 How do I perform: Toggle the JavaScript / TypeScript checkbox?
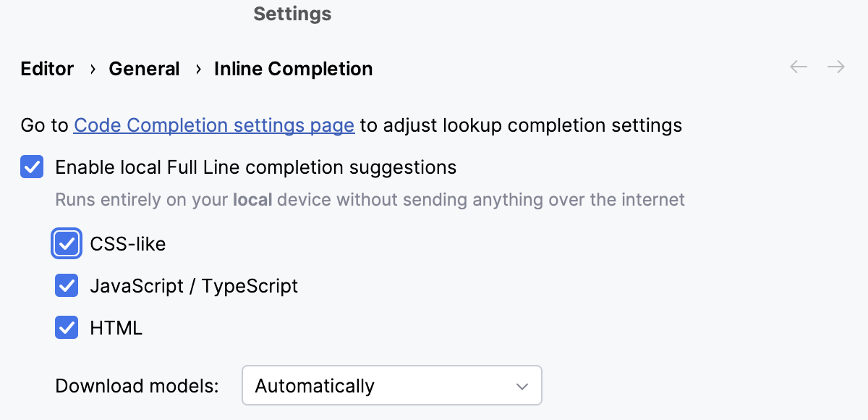click(67, 285)
